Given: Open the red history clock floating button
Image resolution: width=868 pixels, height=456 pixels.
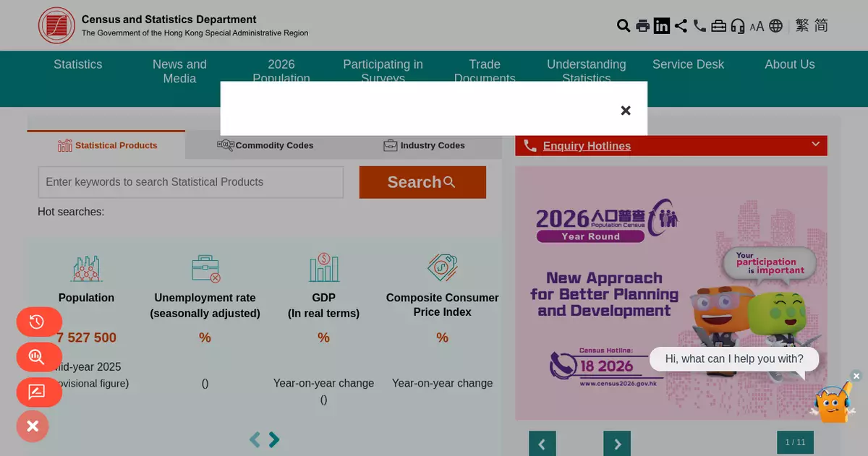Looking at the screenshot, I should (x=39, y=322).
